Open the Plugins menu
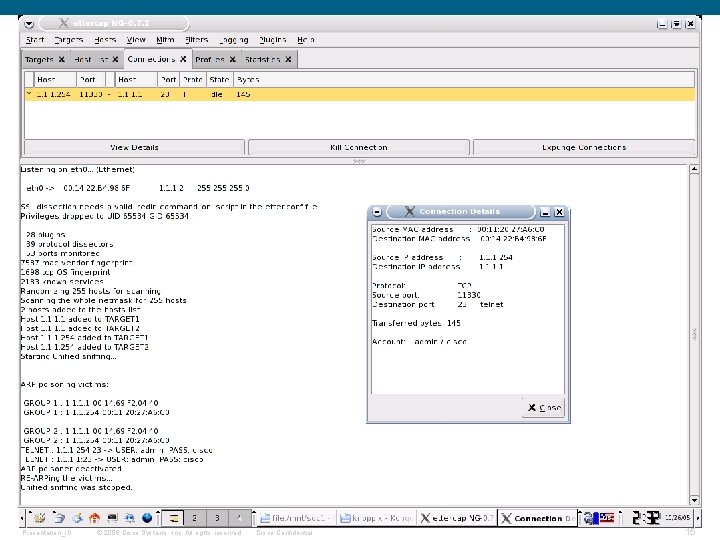720x540 pixels. click(272, 40)
